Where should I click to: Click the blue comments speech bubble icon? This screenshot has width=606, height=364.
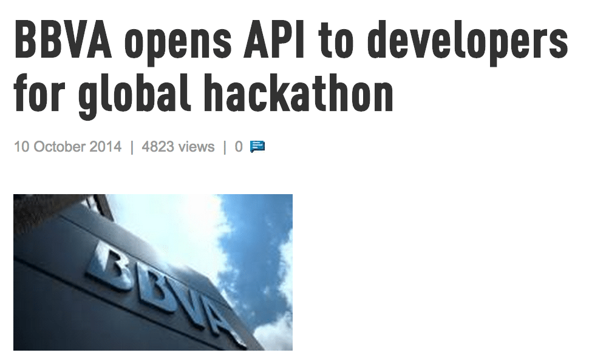[257, 147]
